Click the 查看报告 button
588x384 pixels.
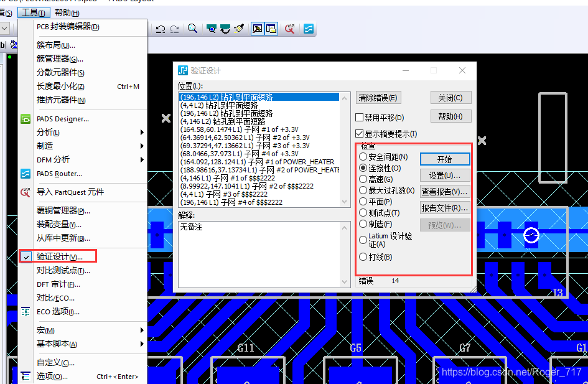tap(445, 192)
